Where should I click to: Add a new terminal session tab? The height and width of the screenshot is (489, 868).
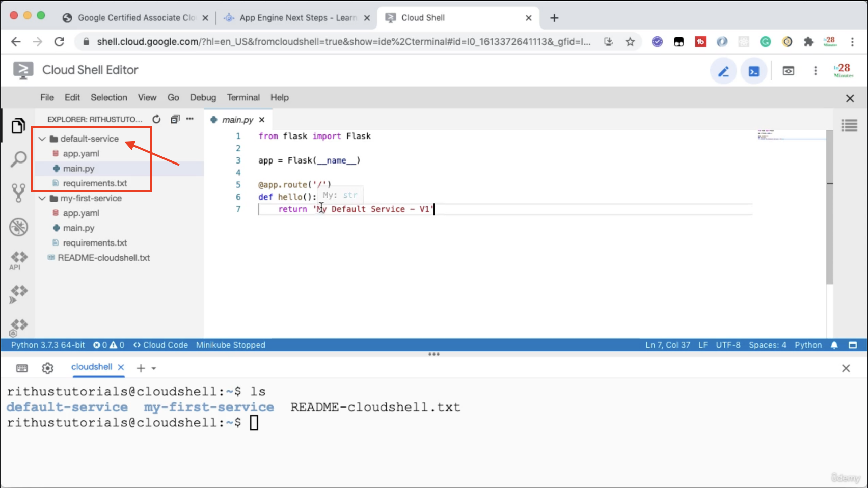(141, 368)
